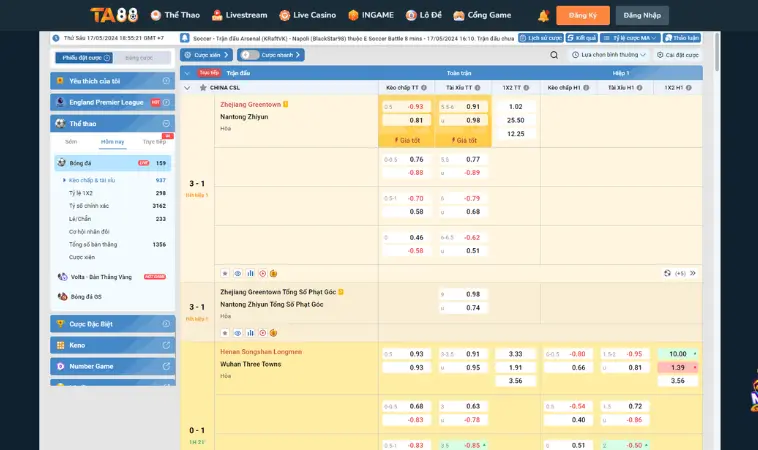Select the 1.02 odds in 1X2 TT
758x450 pixels.
click(x=515, y=106)
